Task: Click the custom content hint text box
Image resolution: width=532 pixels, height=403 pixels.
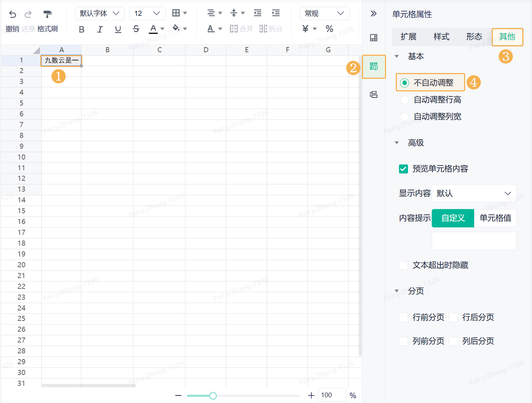Action: (474, 241)
